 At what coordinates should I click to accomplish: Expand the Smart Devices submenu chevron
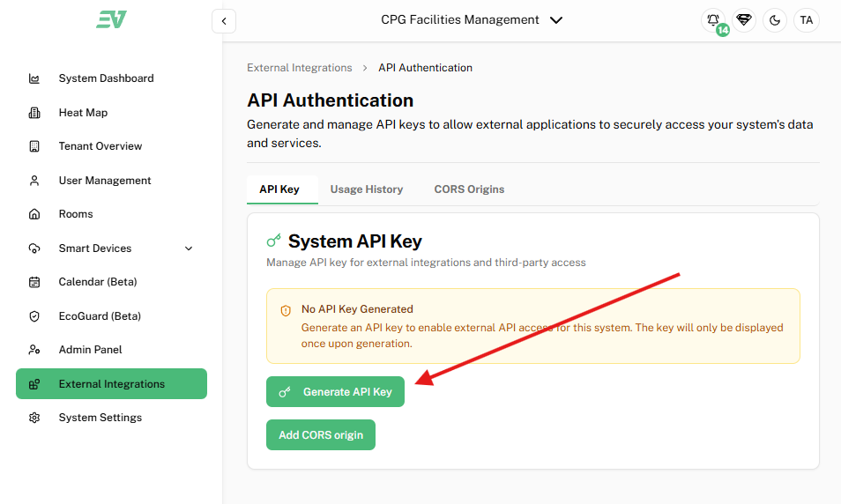189,248
